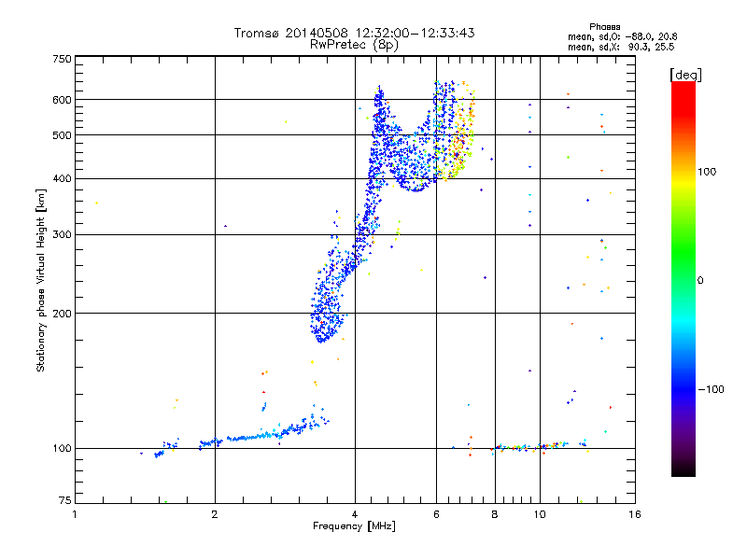This screenshot has width=747, height=560.
Task: Click the frequency axis label '16'
Action: [635, 514]
